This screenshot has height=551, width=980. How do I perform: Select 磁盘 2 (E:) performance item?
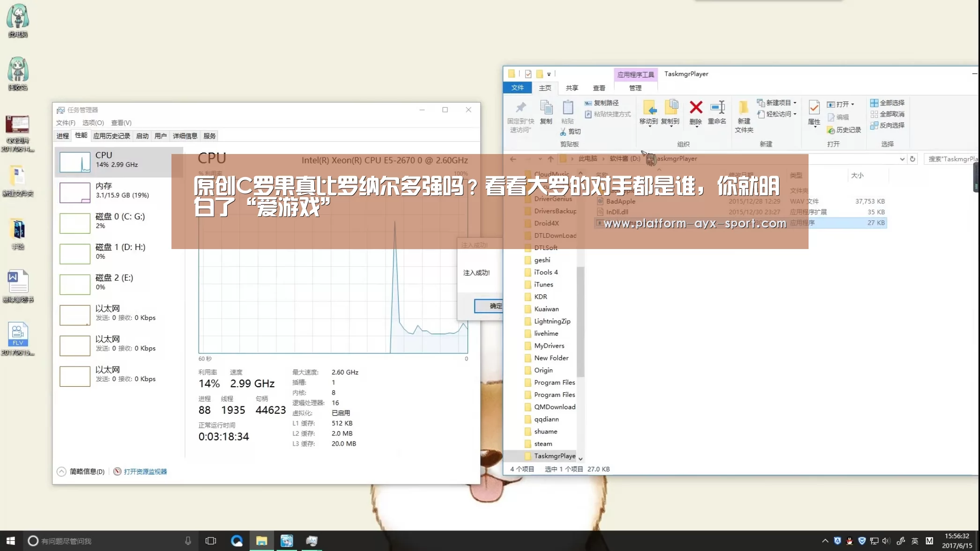[119, 284]
